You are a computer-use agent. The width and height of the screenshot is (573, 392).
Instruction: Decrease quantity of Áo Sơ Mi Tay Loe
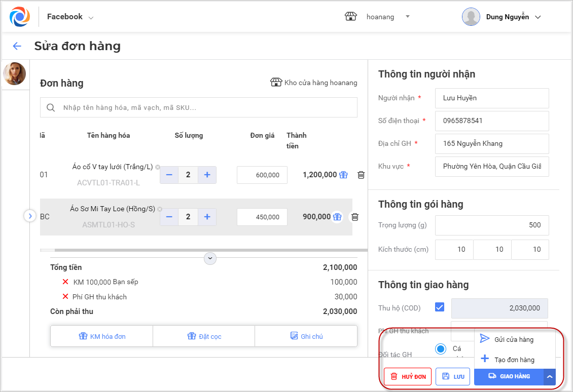point(169,217)
